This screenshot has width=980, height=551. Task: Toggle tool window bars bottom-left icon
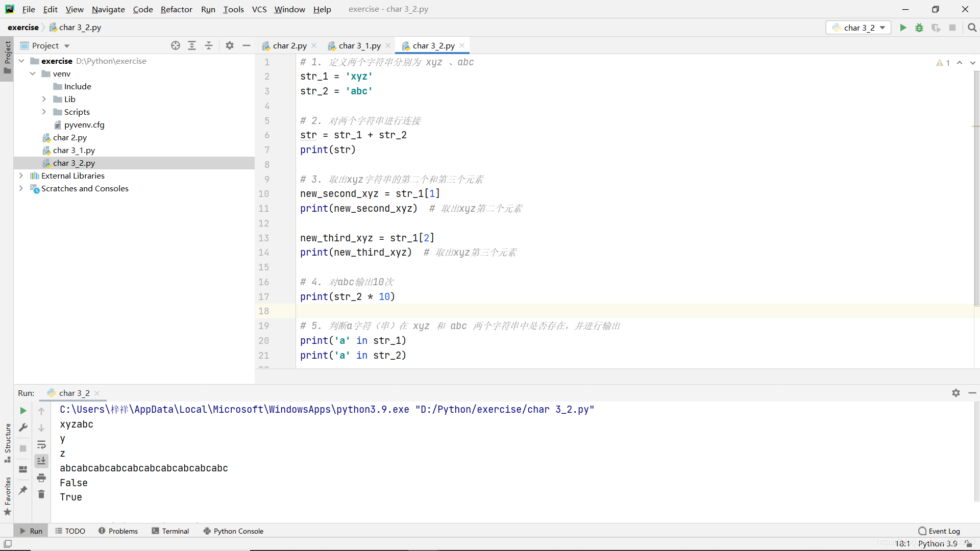pyautogui.click(x=8, y=544)
